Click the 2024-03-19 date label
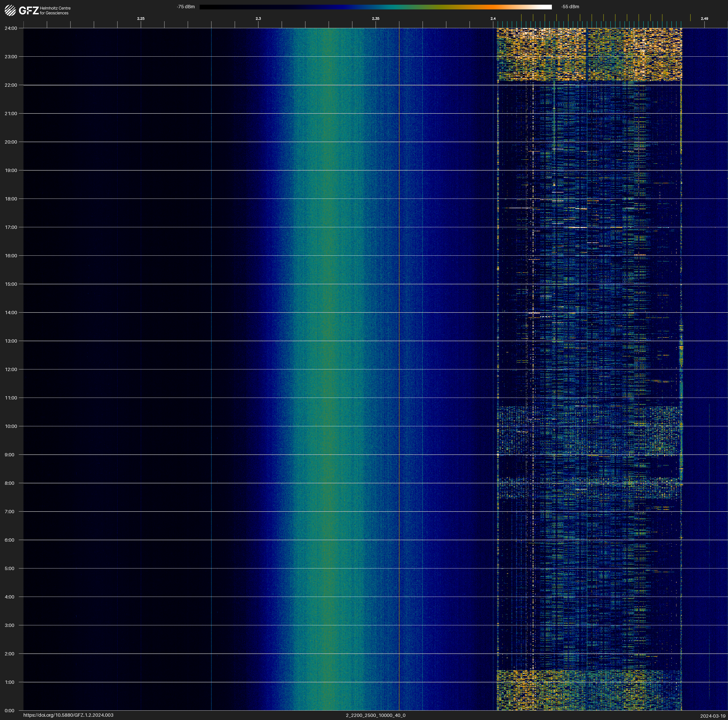Image resolution: width=728 pixels, height=720 pixels. click(x=713, y=716)
